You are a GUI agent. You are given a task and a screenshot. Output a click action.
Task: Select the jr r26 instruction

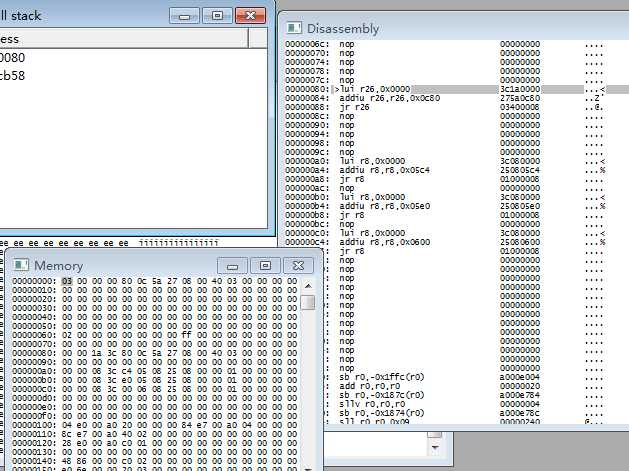pyautogui.click(x=354, y=107)
